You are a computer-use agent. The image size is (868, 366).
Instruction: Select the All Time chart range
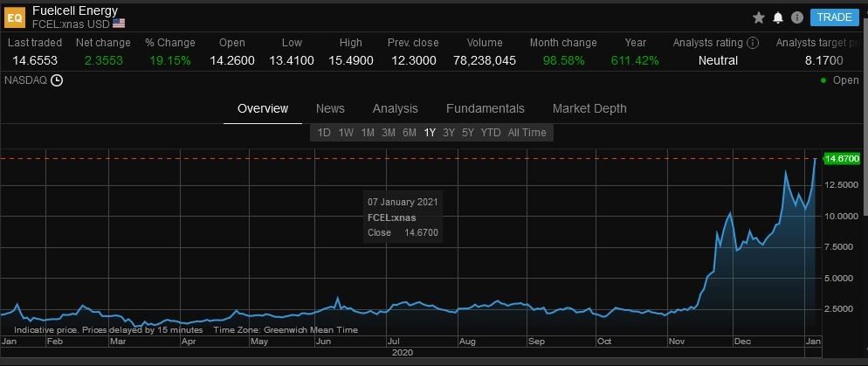[x=527, y=132]
